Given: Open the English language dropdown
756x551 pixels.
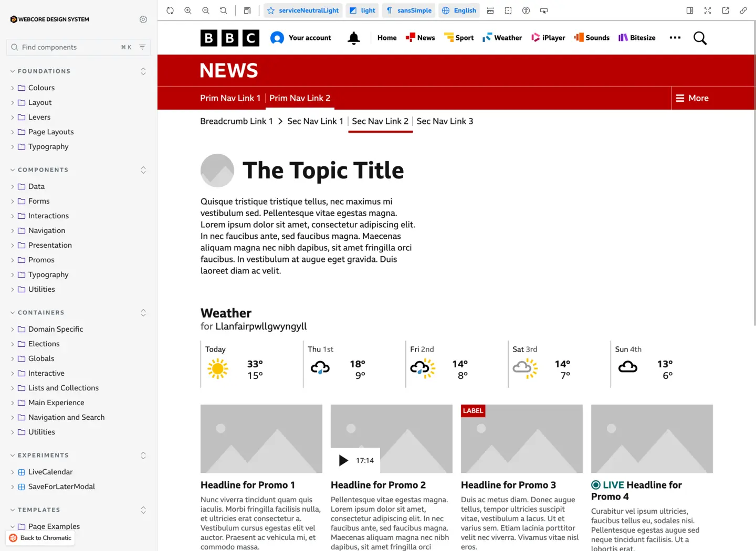Looking at the screenshot, I should pyautogui.click(x=459, y=10).
